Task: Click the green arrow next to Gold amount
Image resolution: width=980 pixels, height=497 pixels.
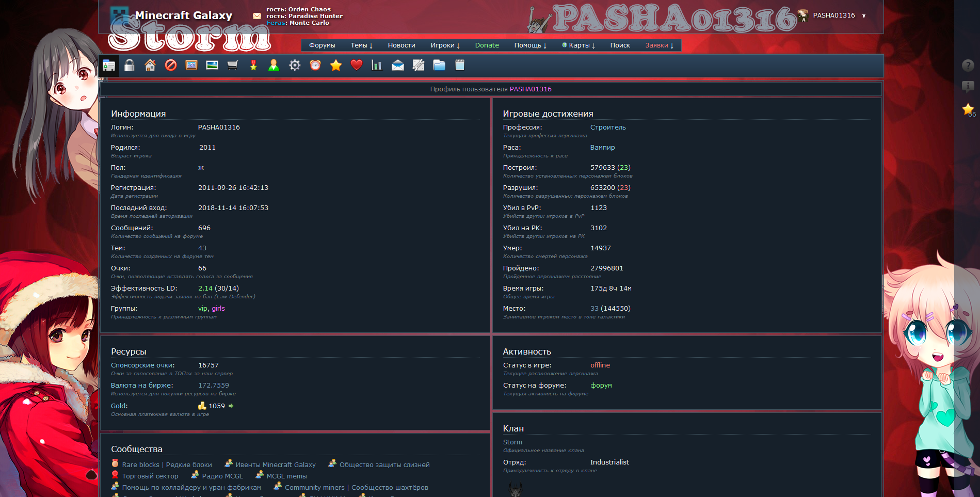Action: (231, 406)
